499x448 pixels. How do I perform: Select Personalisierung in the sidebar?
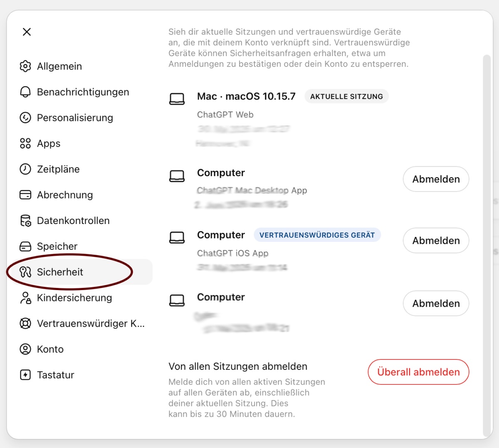82,118
